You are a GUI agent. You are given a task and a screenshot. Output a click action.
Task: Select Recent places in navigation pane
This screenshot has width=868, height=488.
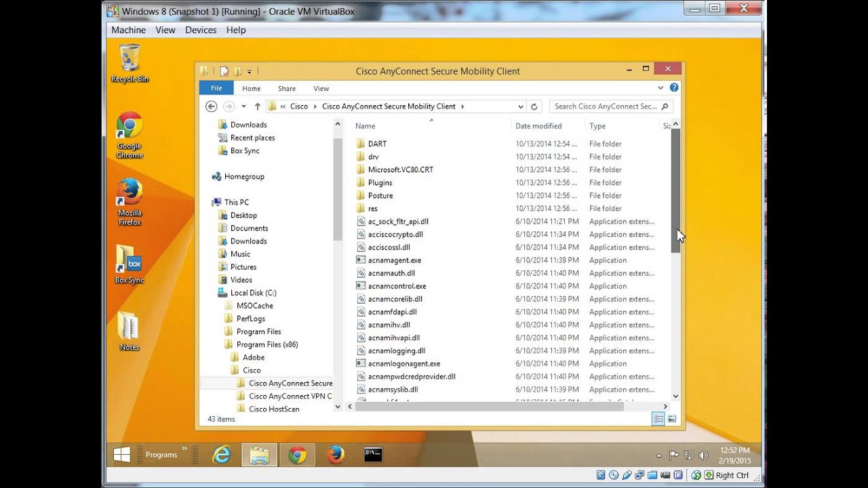point(252,138)
